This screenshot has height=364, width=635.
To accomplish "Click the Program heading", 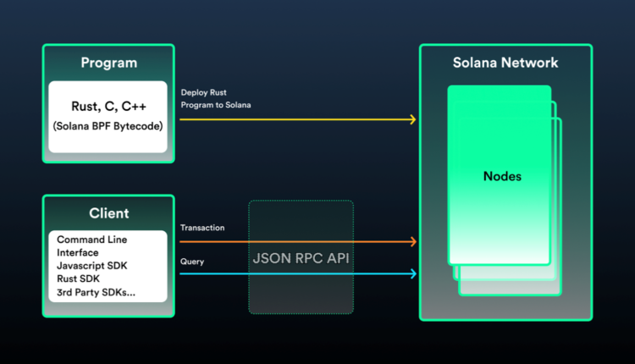I will (108, 63).
